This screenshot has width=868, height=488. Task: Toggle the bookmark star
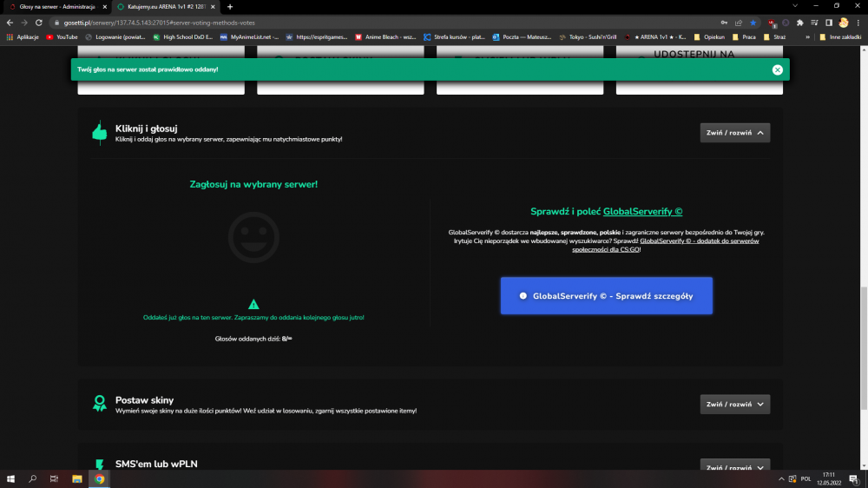click(x=753, y=23)
